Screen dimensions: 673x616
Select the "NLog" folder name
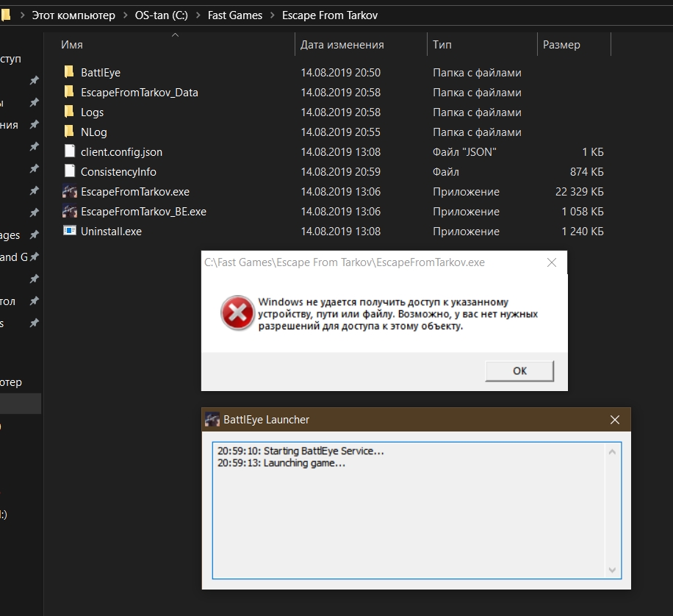point(93,132)
